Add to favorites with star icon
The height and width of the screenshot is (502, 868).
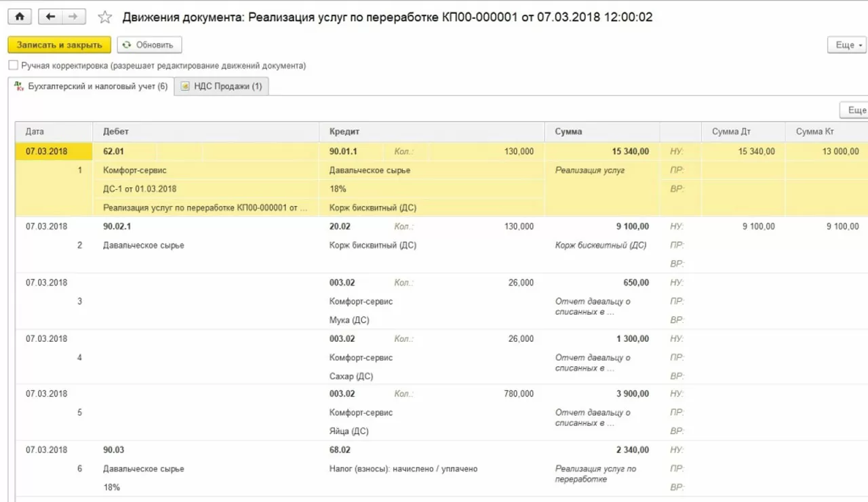pyautogui.click(x=104, y=18)
